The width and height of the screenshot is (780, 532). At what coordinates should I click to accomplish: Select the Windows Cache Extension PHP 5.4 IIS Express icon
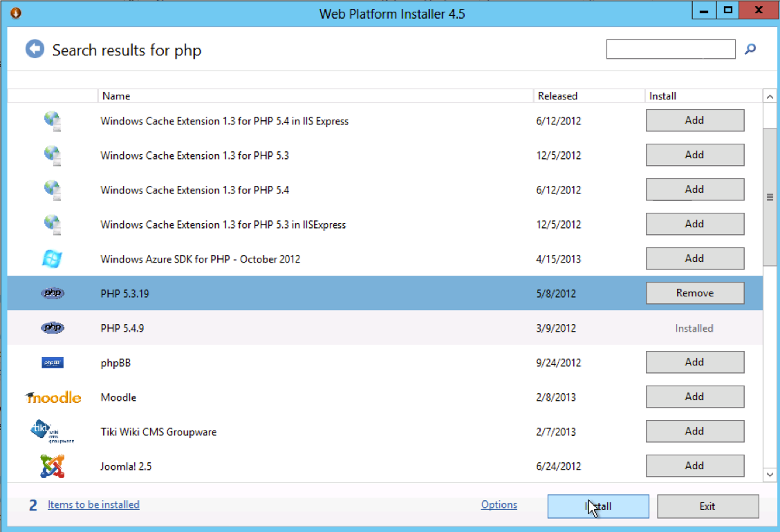53,122
